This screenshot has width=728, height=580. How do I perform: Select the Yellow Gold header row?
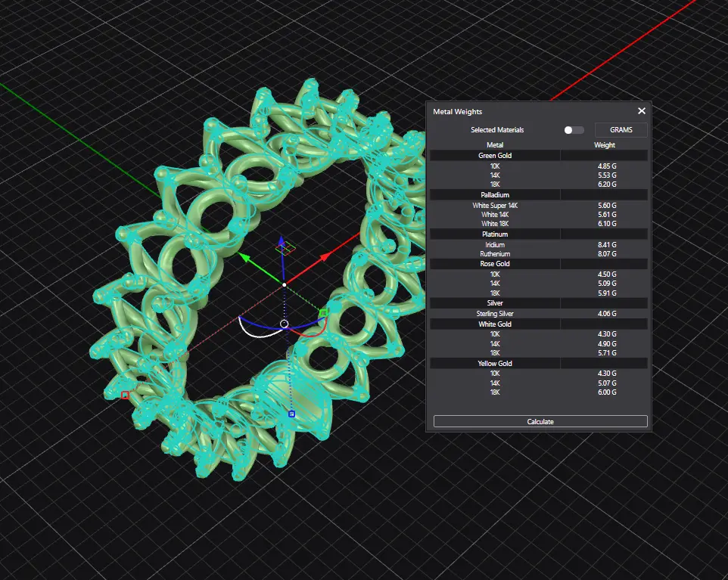pyautogui.click(x=539, y=363)
